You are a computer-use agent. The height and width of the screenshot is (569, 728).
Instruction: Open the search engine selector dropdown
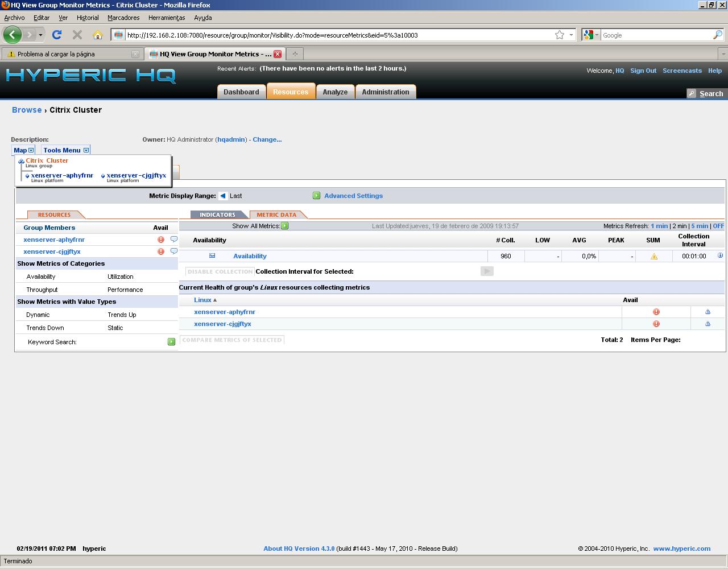point(591,35)
